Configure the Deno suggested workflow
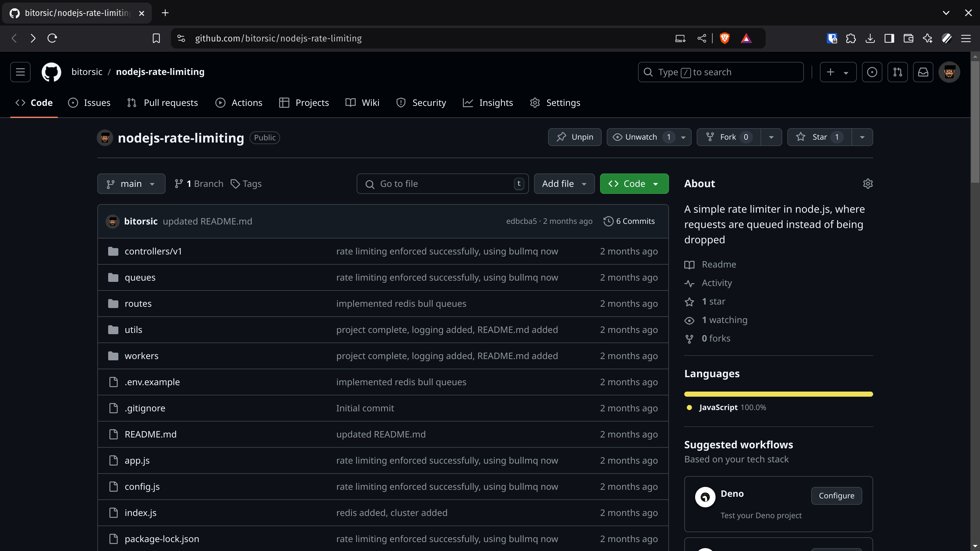The image size is (980, 551). click(x=836, y=496)
